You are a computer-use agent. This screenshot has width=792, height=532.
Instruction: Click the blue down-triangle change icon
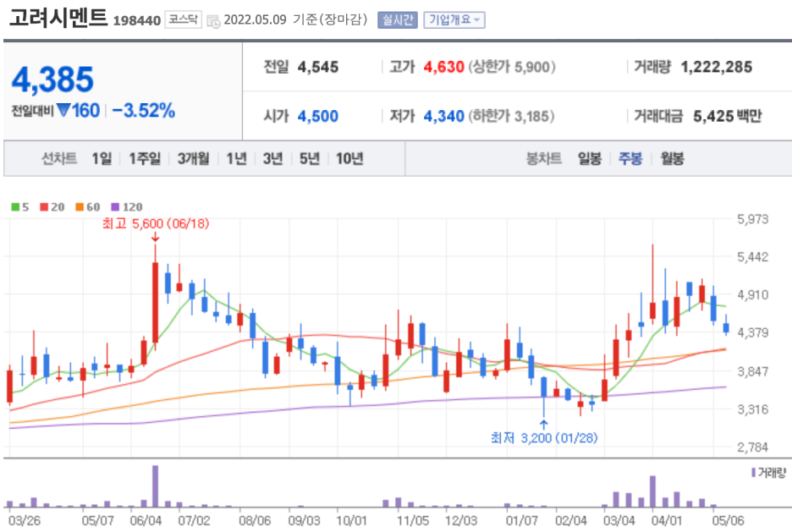point(63,110)
